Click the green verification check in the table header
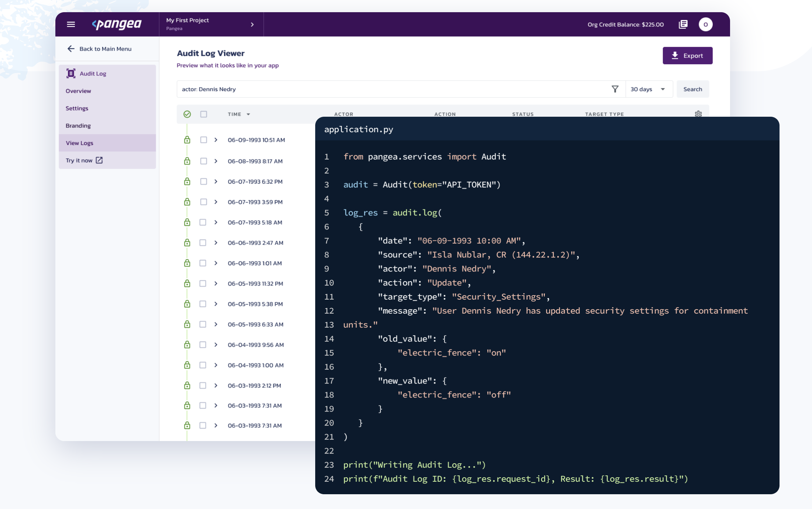This screenshot has height=509, width=812. 187,114
